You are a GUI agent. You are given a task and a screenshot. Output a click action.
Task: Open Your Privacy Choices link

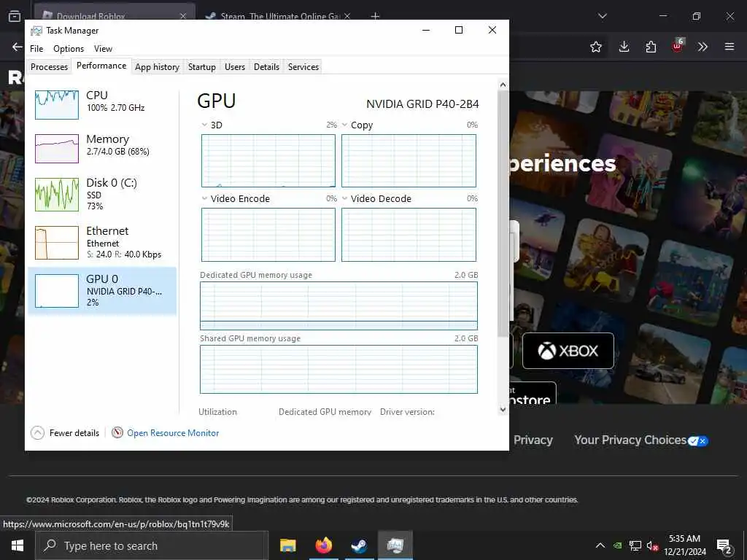tap(641, 440)
